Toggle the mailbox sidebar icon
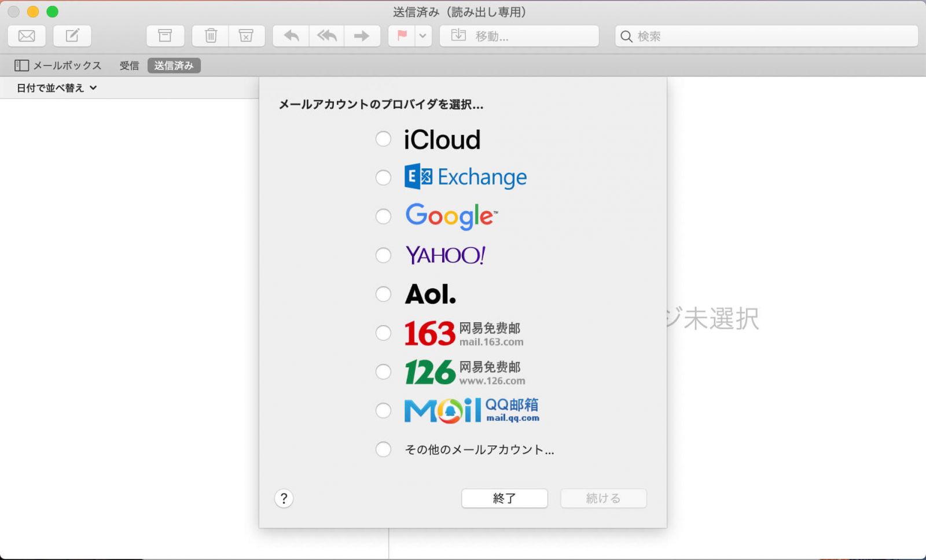 [21, 65]
